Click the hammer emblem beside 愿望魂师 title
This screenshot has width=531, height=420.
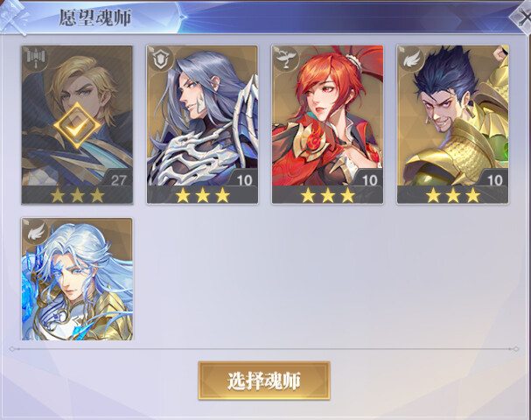pyautogui.click(x=13, y=17)
